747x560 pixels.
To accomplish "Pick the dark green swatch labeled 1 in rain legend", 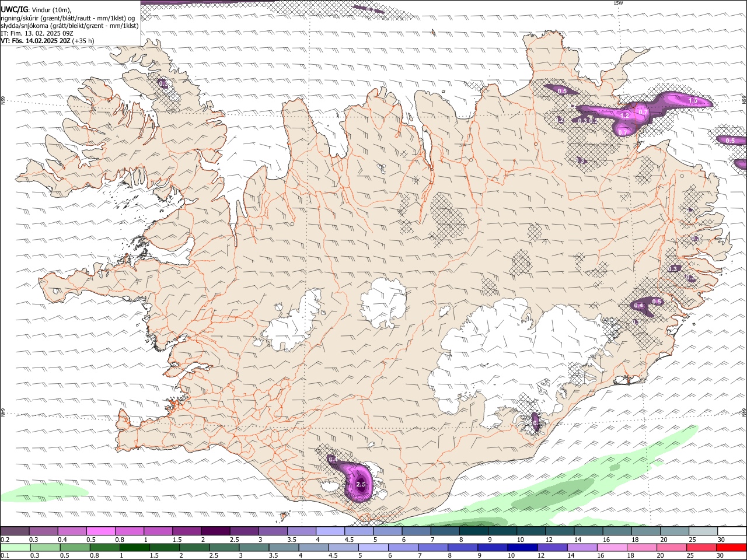I will tap(134, 547).
